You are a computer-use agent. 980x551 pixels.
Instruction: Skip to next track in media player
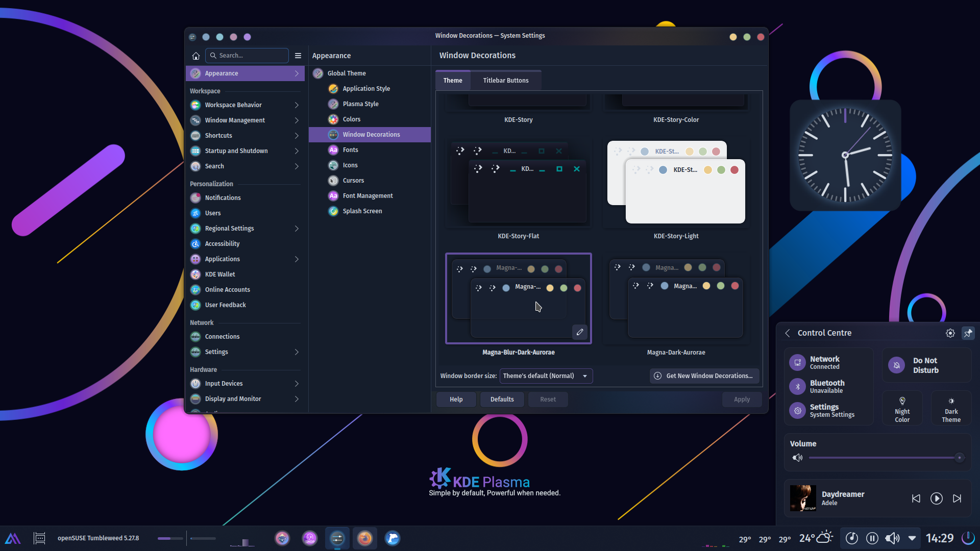[x=957, y=498]
